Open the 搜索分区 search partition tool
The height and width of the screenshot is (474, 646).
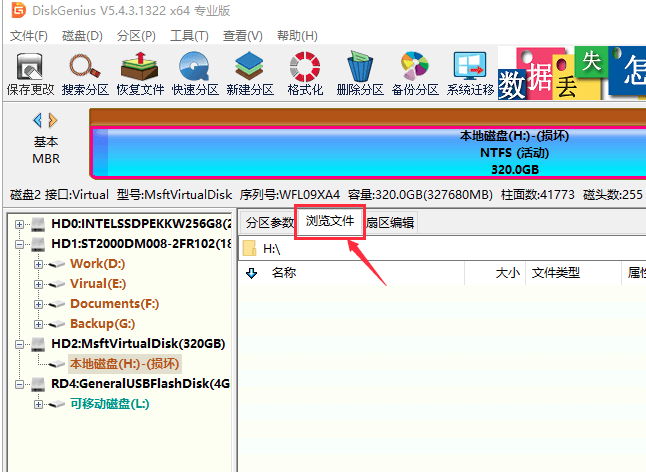point(85,73)
